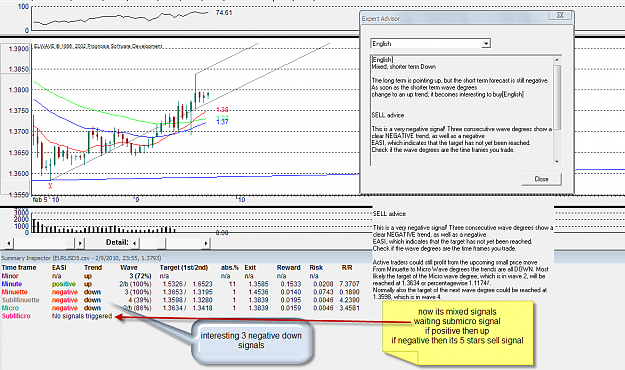This screenshot has width=625, height=370.
Task: Select the SubMicro time frame row
Action: (181, 316)
